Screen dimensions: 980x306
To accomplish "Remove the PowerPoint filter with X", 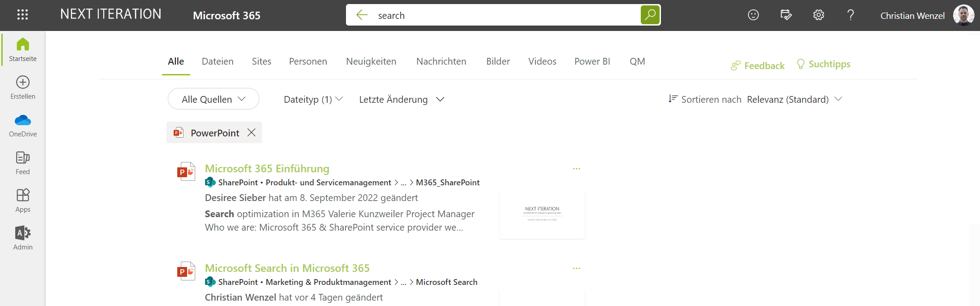I will [252, 133].
